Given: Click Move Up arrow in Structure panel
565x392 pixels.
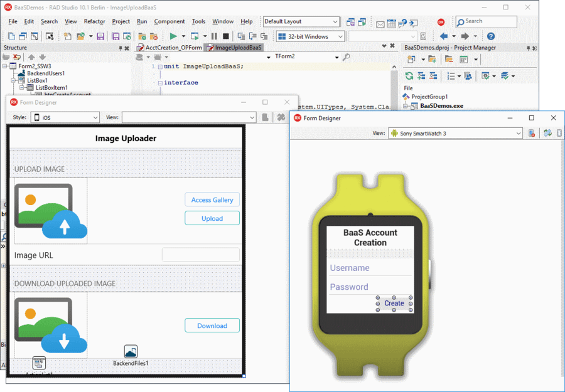Looking at the screenshot, I should [32, 57].
